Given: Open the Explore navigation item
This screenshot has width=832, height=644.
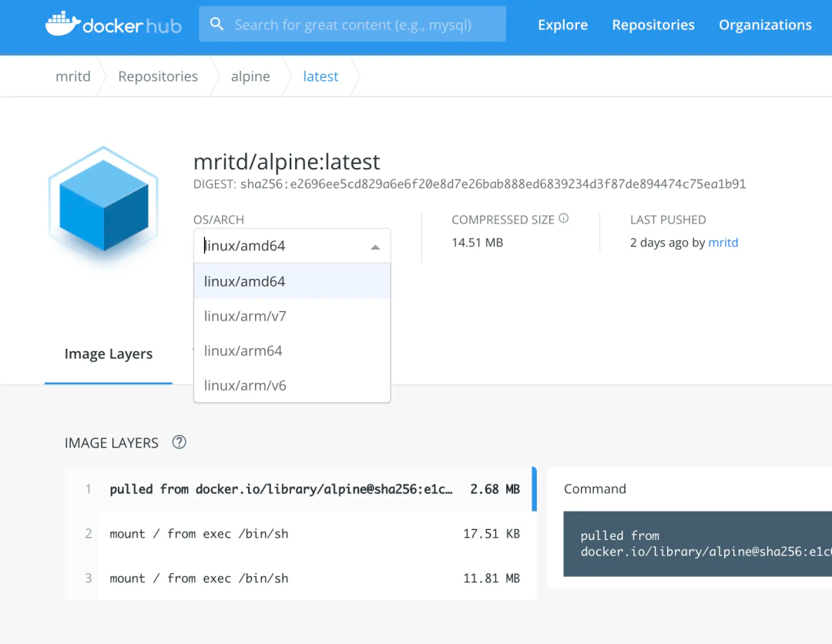Looking at the screenshot, I should [x=562, y=25].
